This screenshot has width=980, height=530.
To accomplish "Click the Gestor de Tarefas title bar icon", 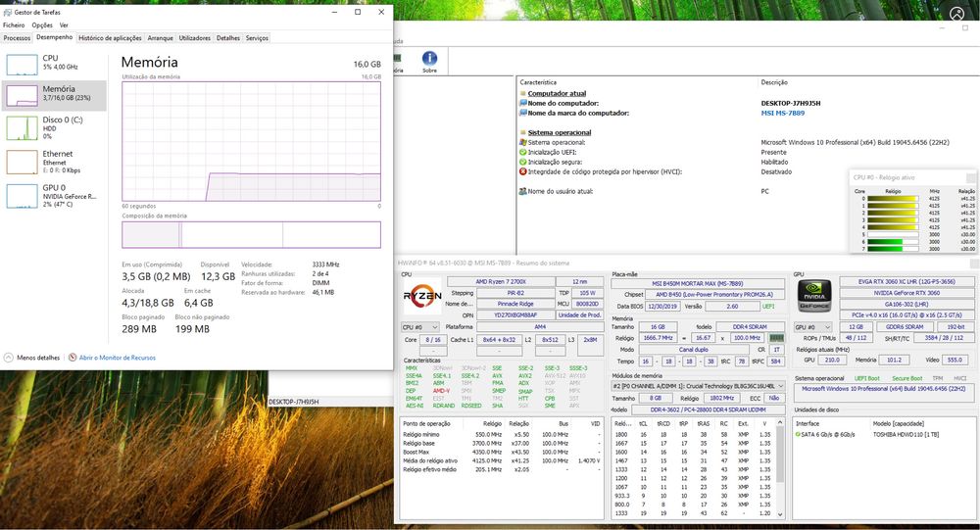I will 8,12.
